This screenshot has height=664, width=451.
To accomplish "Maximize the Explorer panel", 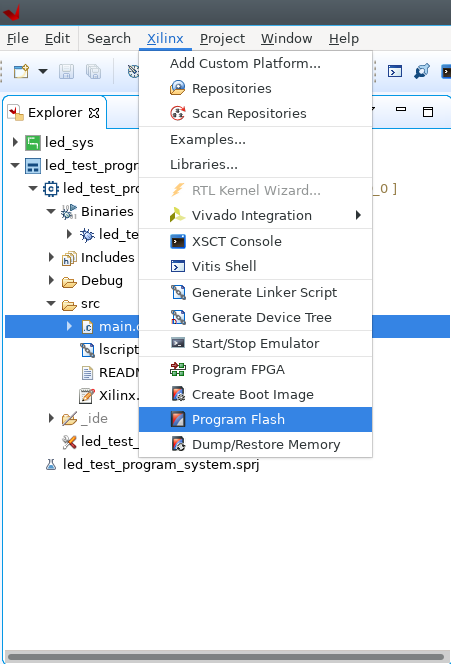I will coord(428,112).
